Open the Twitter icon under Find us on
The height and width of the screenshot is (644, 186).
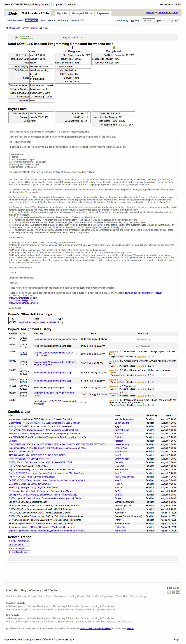169,592
